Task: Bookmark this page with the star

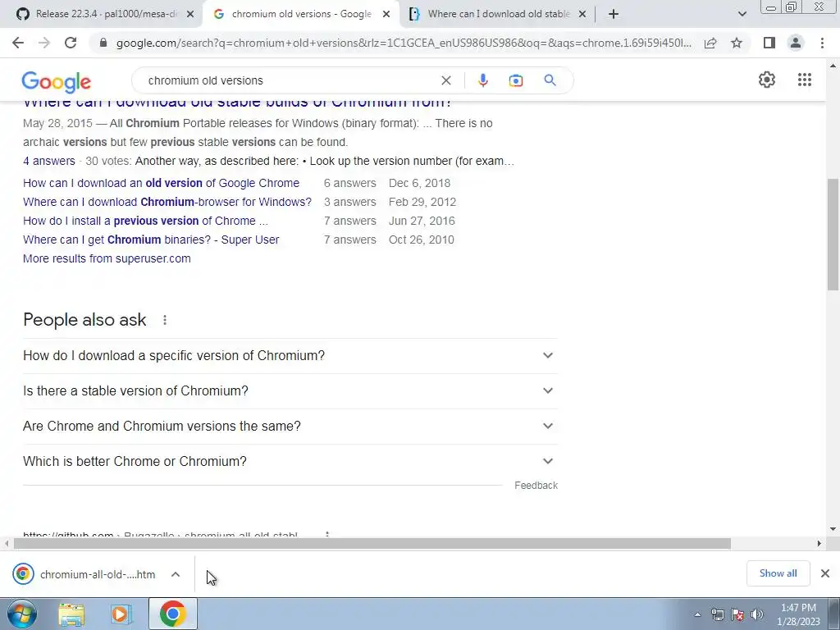Action: [x=737, y=43]
